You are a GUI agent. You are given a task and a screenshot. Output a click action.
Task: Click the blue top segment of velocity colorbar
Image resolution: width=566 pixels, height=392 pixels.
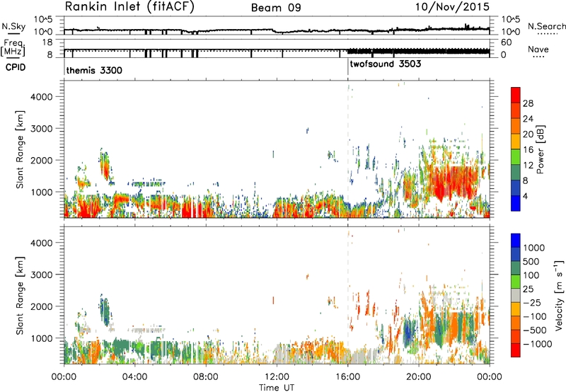click(x=516, y=241)
